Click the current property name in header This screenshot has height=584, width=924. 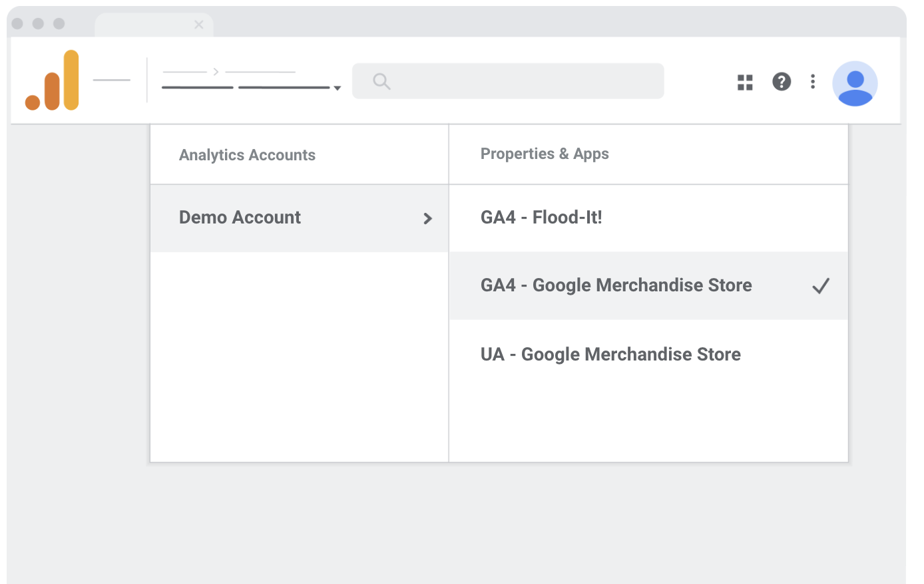point(246,87)
